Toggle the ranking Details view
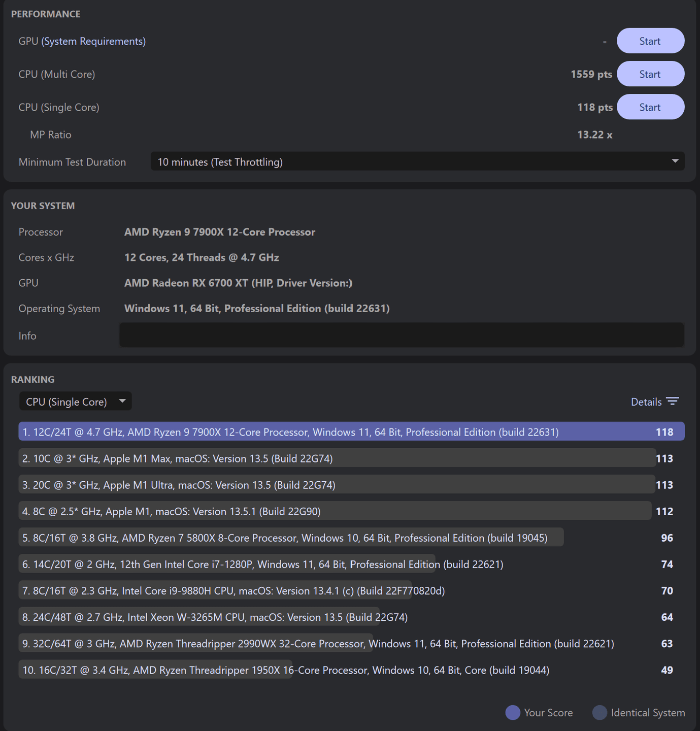 (x=654, y=402)
